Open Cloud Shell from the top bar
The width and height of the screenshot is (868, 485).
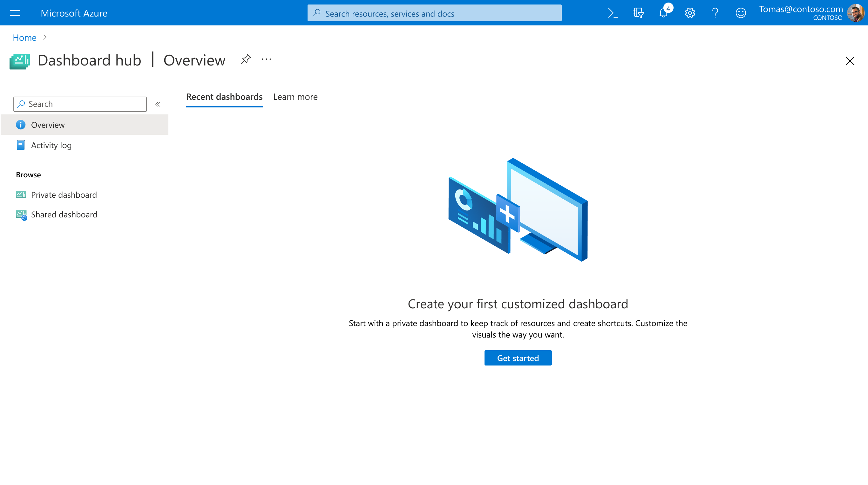613,13
